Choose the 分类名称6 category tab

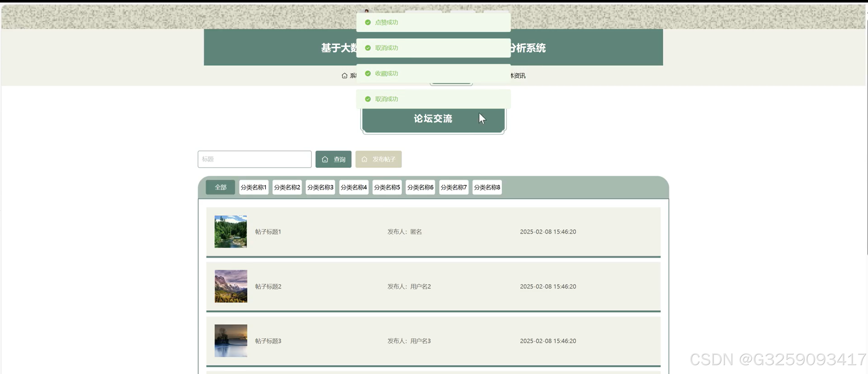point(421,187)
